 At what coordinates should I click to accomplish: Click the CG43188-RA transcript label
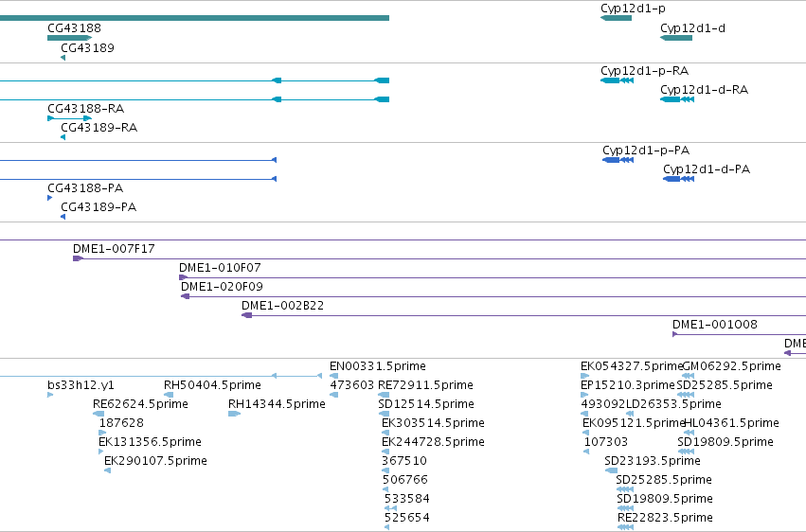coord(86,109)
